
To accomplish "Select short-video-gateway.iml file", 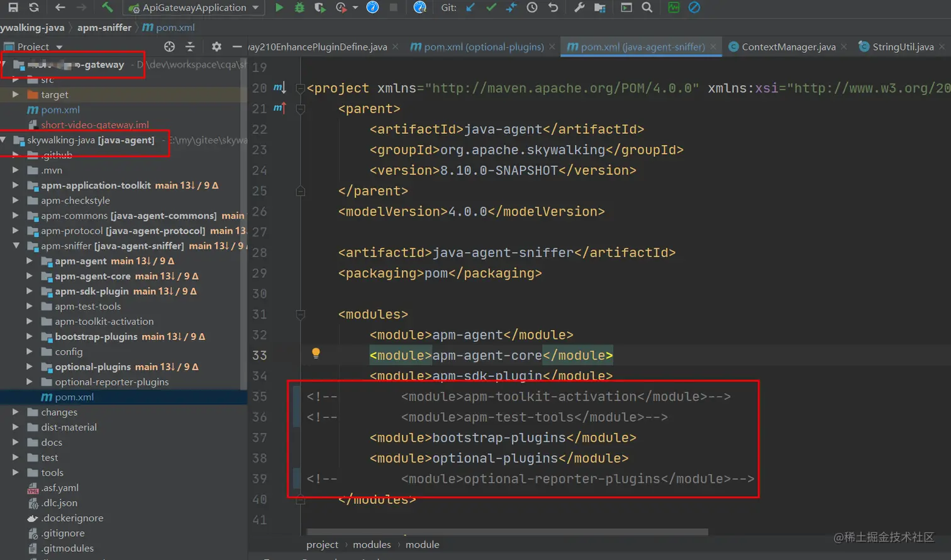I will pyautogui.click(x=95, y=125).
